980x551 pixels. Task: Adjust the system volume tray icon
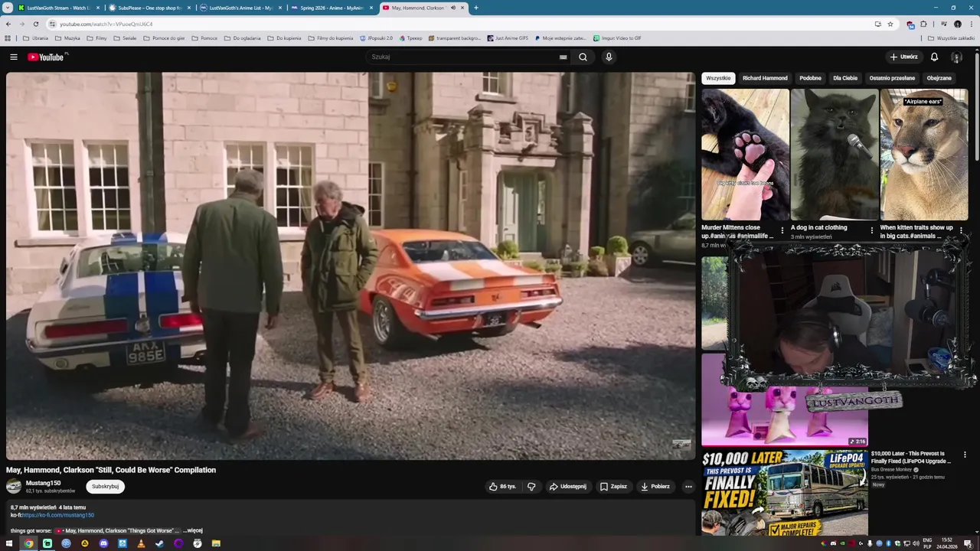tap(916, 543)
